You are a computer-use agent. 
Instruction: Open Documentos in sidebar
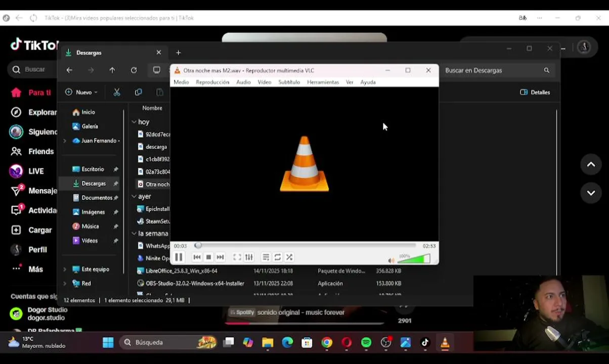[93, 198]
